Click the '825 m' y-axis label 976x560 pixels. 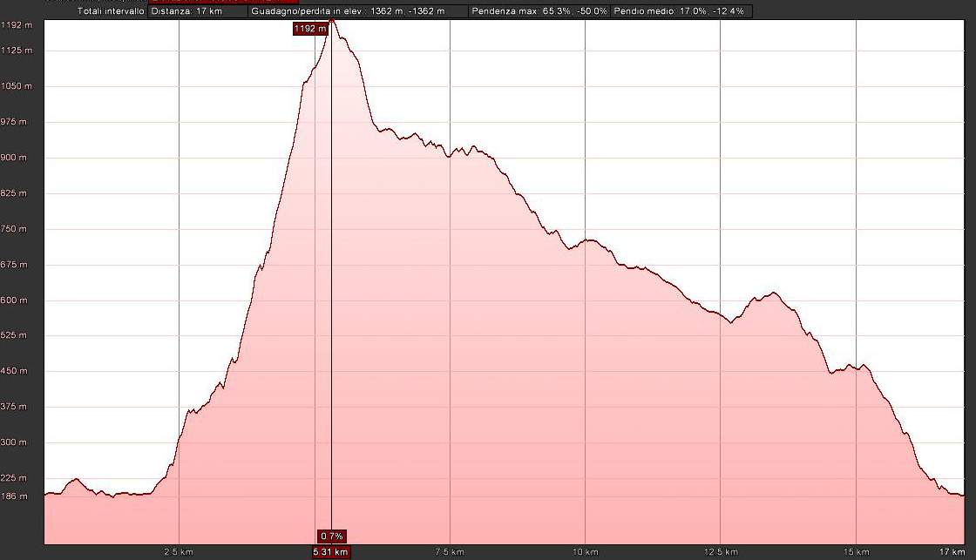point(14,192)
